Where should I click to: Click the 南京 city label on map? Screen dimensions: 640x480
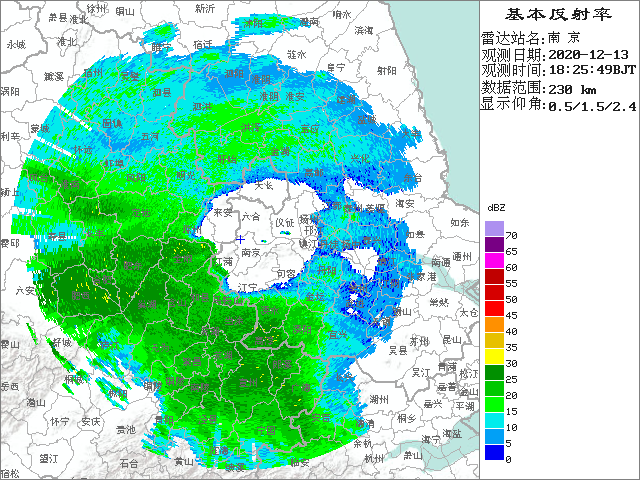point(250,253)
